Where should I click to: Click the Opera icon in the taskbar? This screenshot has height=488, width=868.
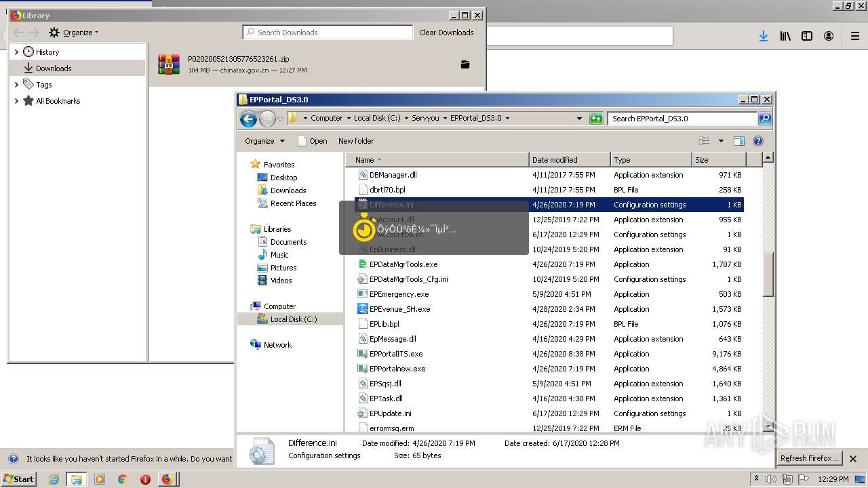tap(145, 479)
